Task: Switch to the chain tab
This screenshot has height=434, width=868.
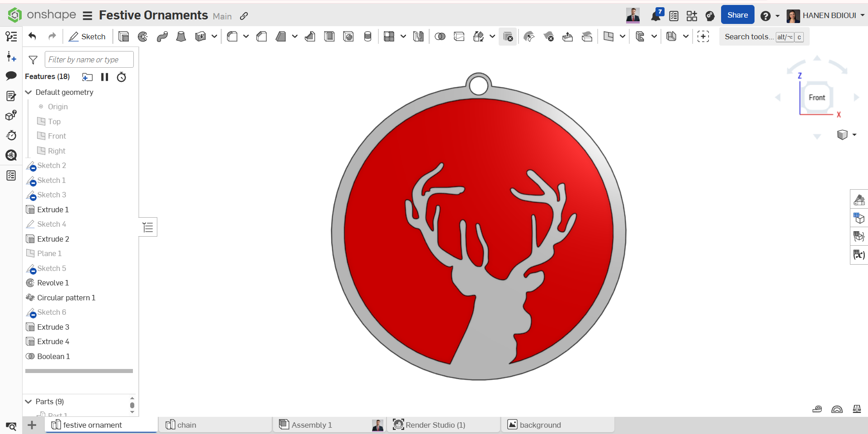Action: (x=186, y=425)
